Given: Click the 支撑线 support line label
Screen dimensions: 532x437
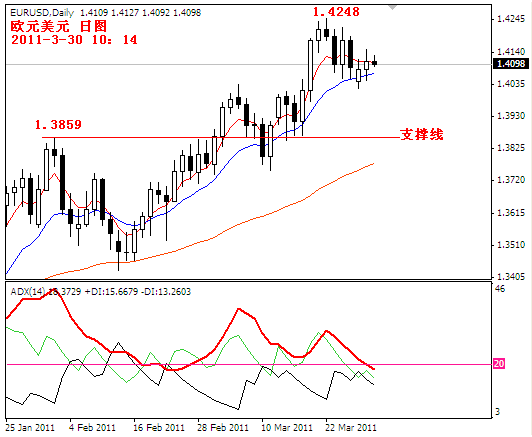Looking at the screenshot, I should tap(422, 134).
